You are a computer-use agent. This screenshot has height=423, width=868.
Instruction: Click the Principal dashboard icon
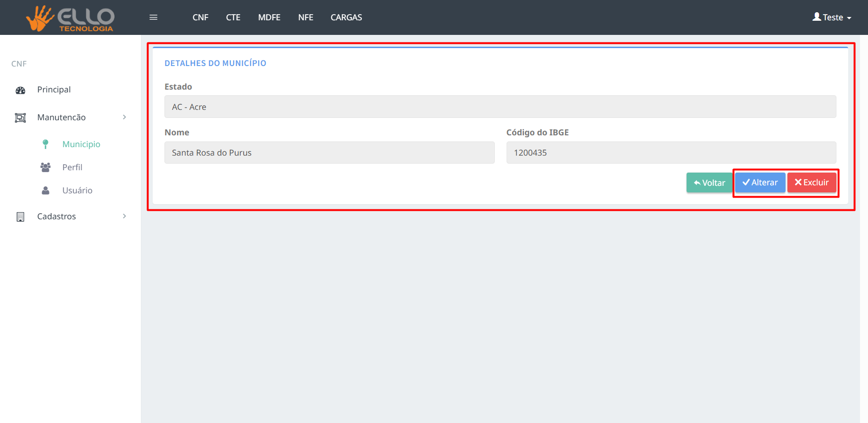pos(20,90)
